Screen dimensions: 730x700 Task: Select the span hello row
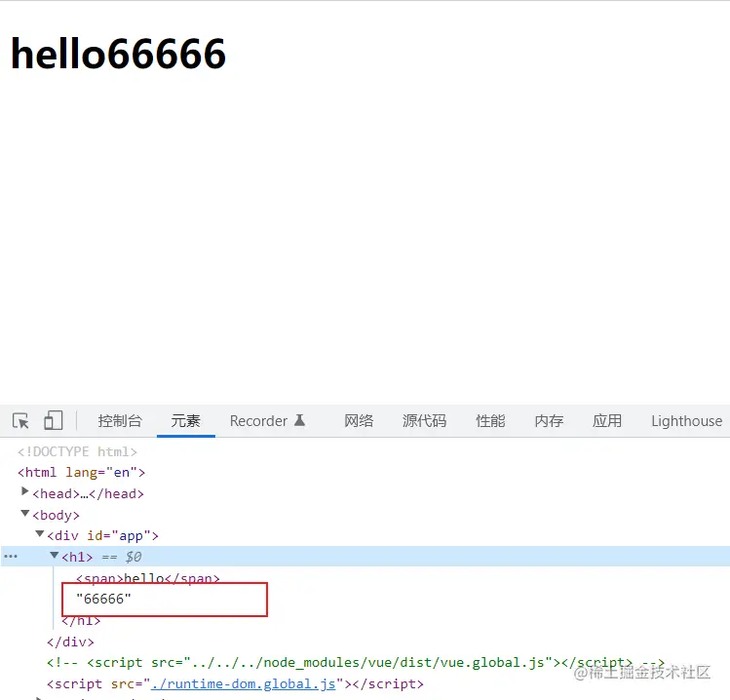pos(147,578)
